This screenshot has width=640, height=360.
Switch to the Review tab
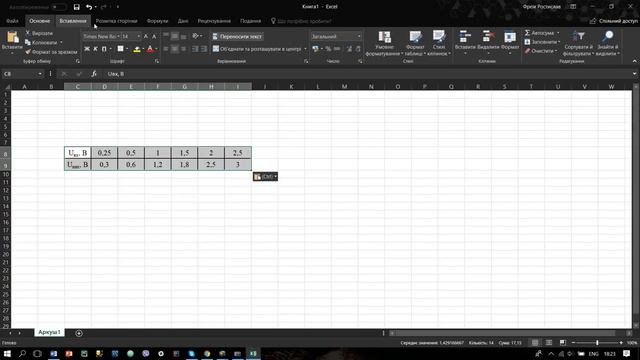[x=214, y=21]
